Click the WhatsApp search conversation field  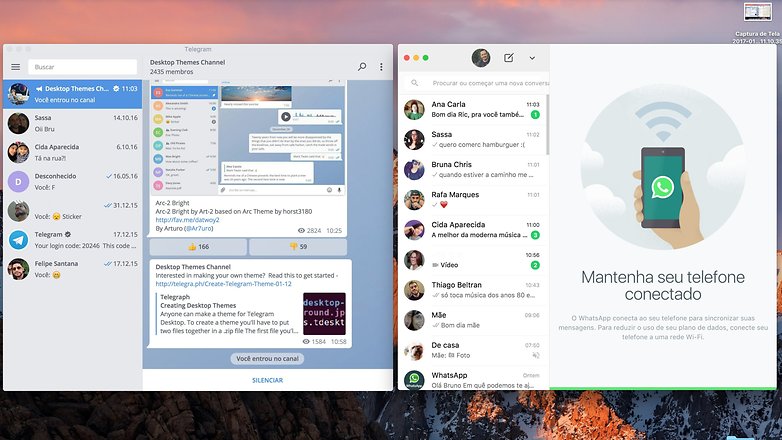pos(474,83)
